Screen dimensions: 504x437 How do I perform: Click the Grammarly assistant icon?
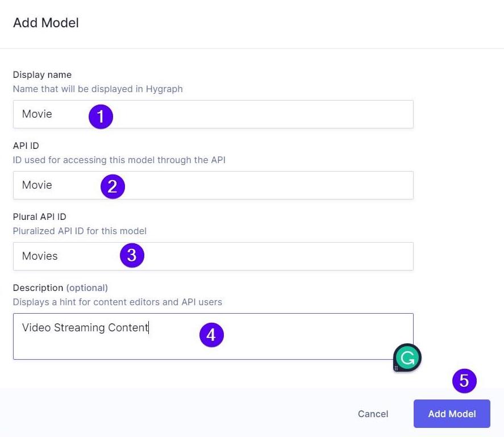[x=406, y=357]
